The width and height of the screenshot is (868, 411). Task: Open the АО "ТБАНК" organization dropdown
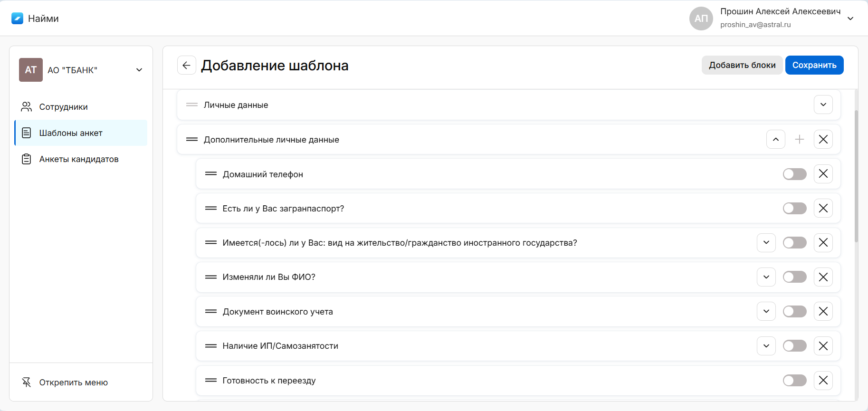pos(139,70)
